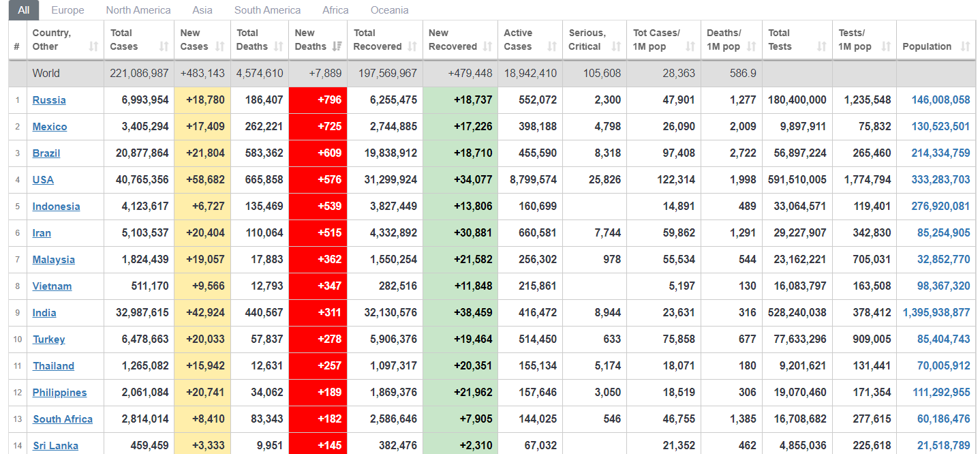Open Brazil population link 214,334,759
The width and height of the screenshot is (980, 454).
pos(940,153)
